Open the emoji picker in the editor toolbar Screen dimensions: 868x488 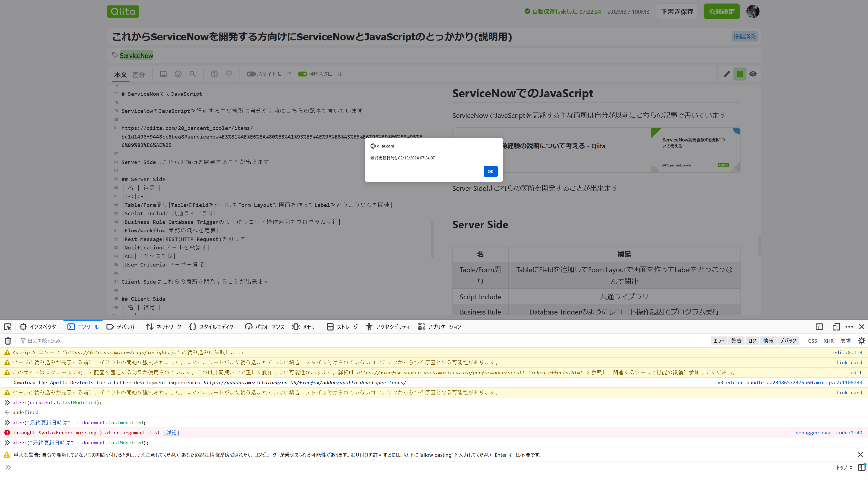[178, 74]
